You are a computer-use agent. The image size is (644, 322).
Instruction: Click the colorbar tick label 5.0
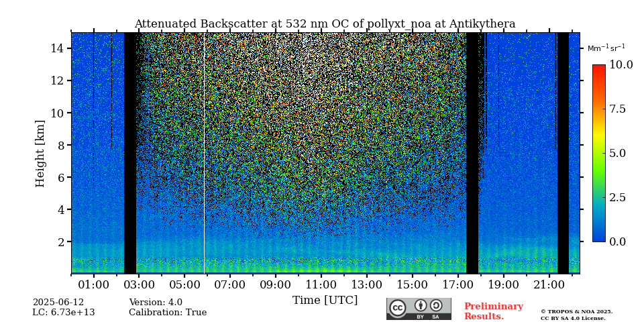point(617,153)
